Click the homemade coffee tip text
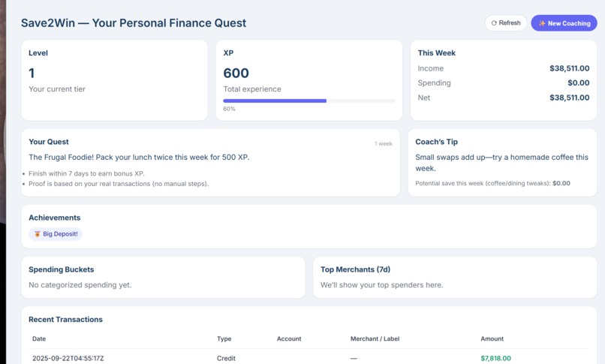The height and width of the screenshot is (364, 605). click(x=501, y=163)
